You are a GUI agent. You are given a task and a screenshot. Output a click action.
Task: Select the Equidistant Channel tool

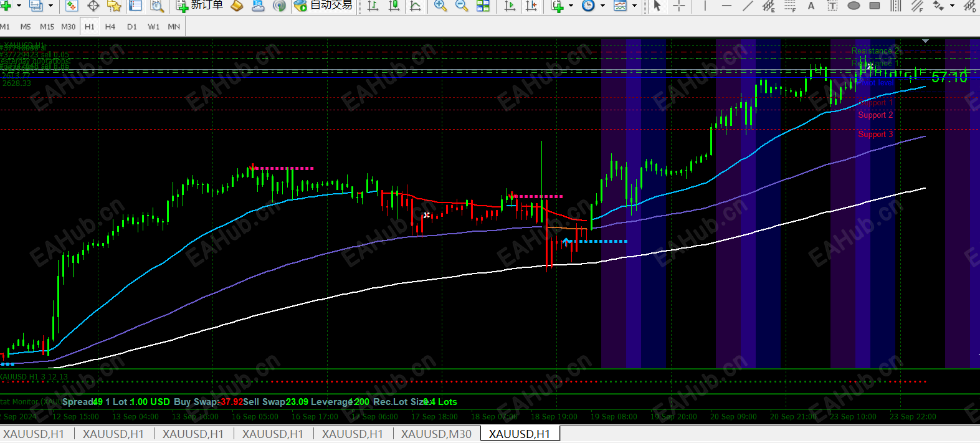pos(769,6)
